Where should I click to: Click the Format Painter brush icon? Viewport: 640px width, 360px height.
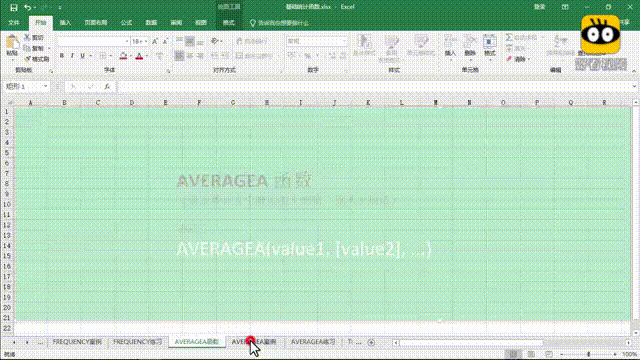click(x=27, y=59)
